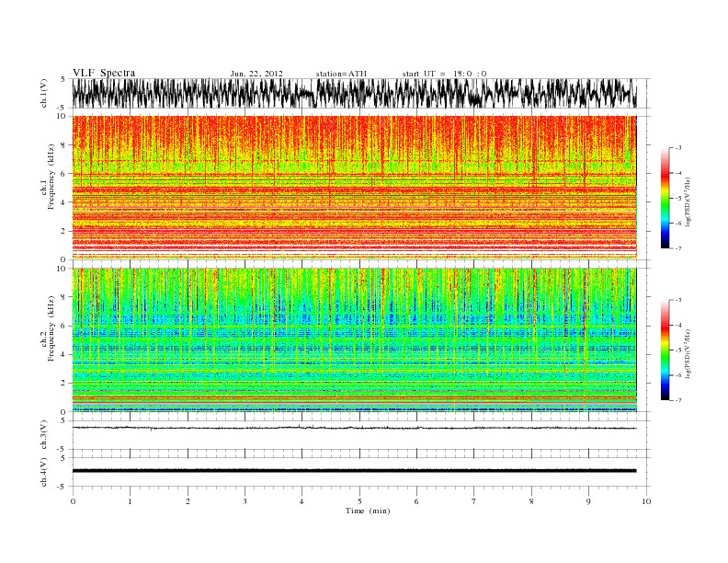Click the ch.1 frequency tick label '6'
The image size is (728, 563).
[x=63, y=174]
